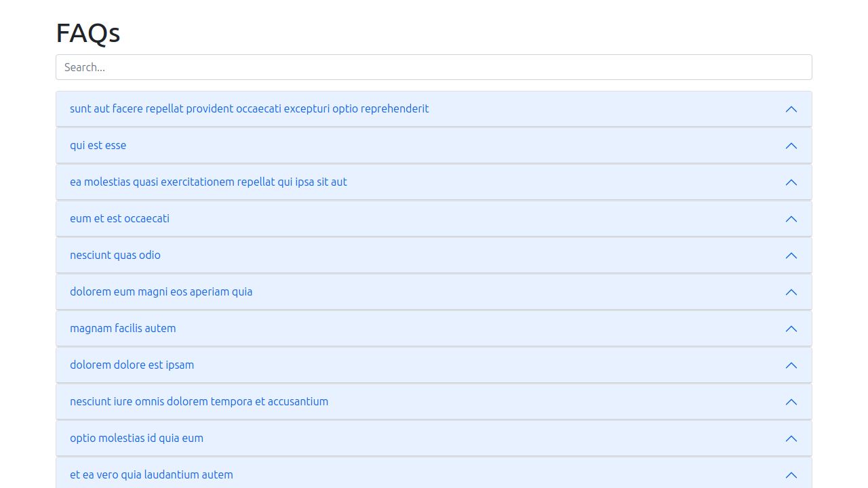Image resolution: width=868 pixels, height=488 pixels.
Task: Click chevron for 'ea molestias quasi exercitationem' row
Action: (x=791, y=182)
